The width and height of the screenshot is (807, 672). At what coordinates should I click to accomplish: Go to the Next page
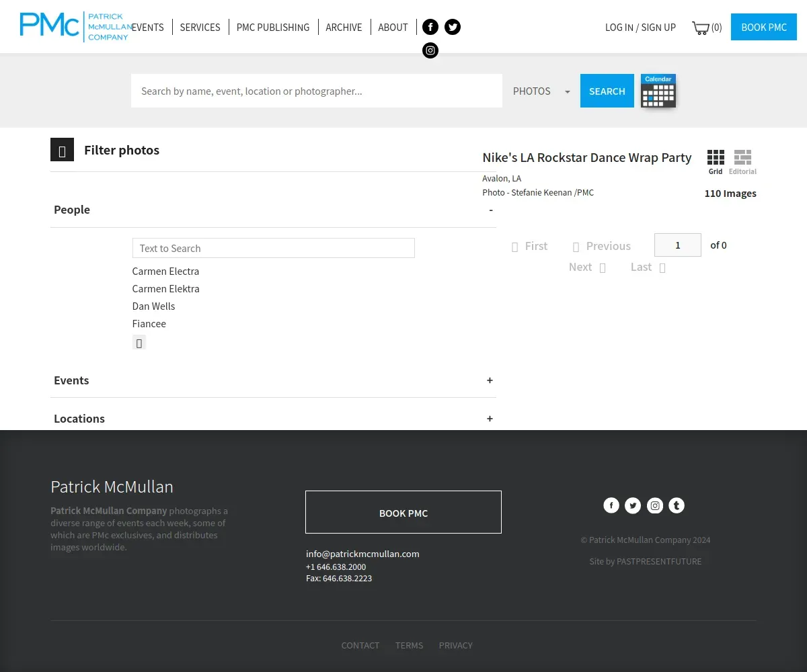[588, 267]
